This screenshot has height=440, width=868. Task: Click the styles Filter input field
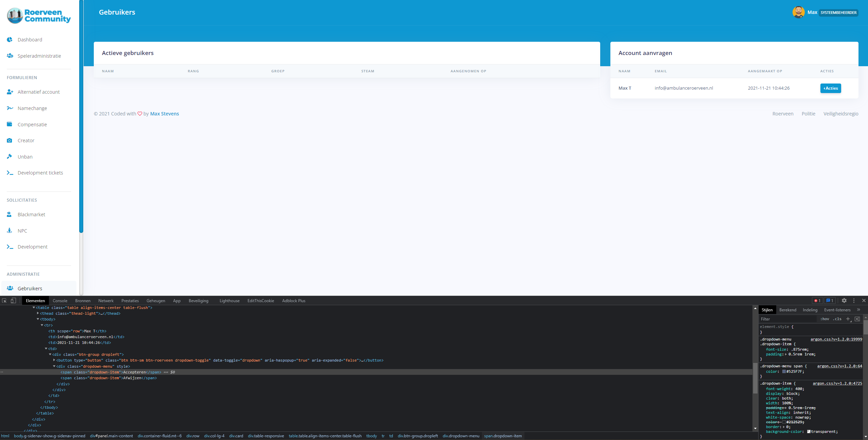pos(788,319)
